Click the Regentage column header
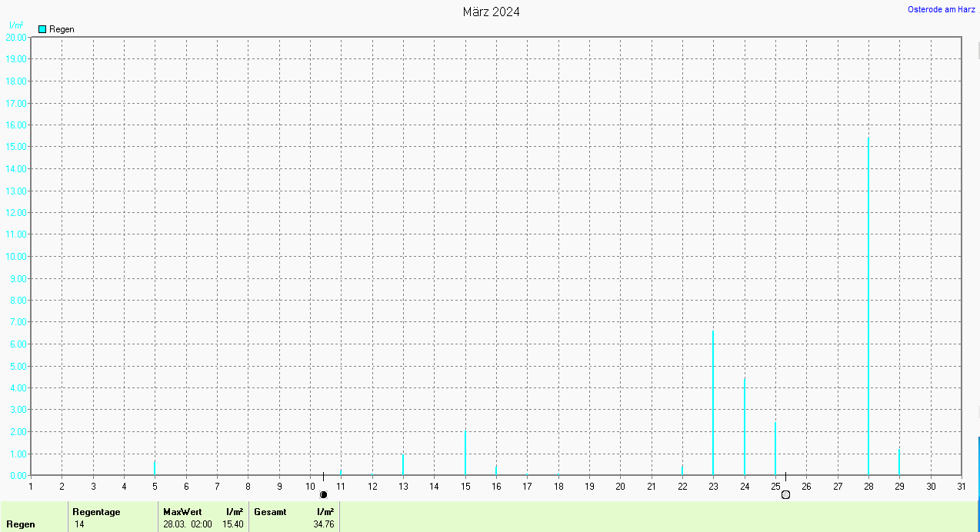Screen dimensions: 980x532 (x=96, y=511)
